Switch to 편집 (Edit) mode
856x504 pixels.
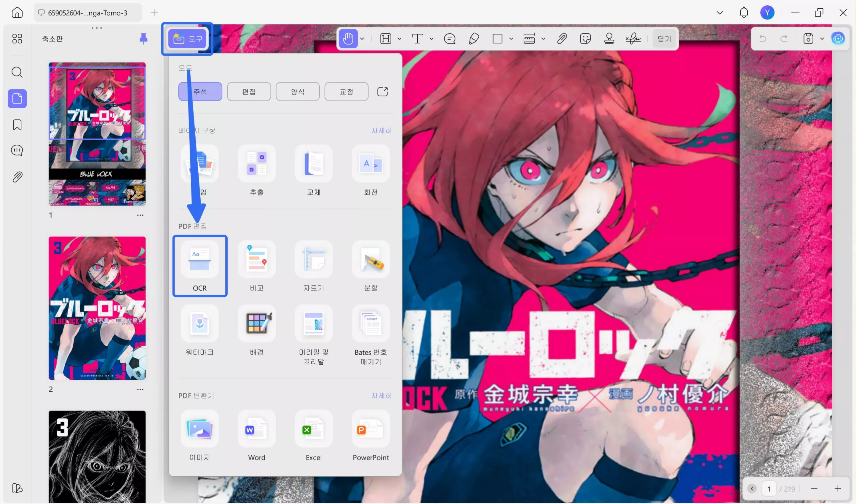249,91
